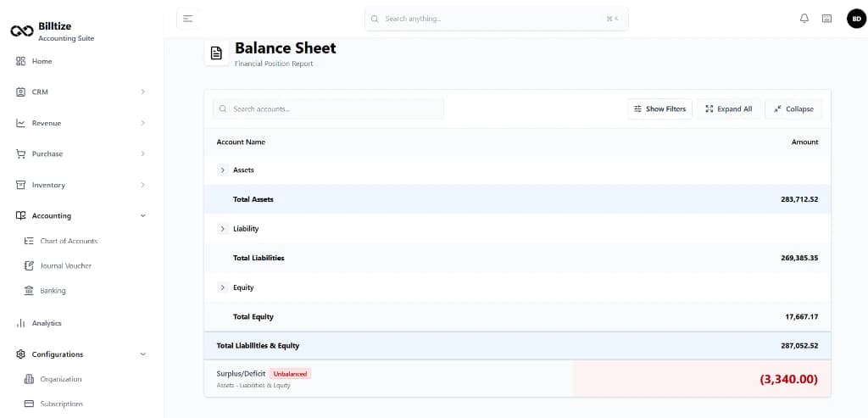
Task: Click the Analytics bars icon
Action: [20, 323]
